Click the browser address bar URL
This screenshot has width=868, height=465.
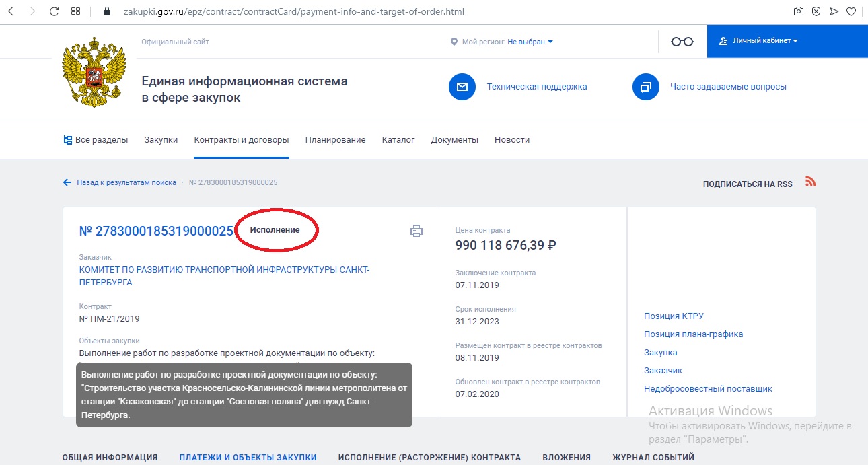(x=293, y=11)
